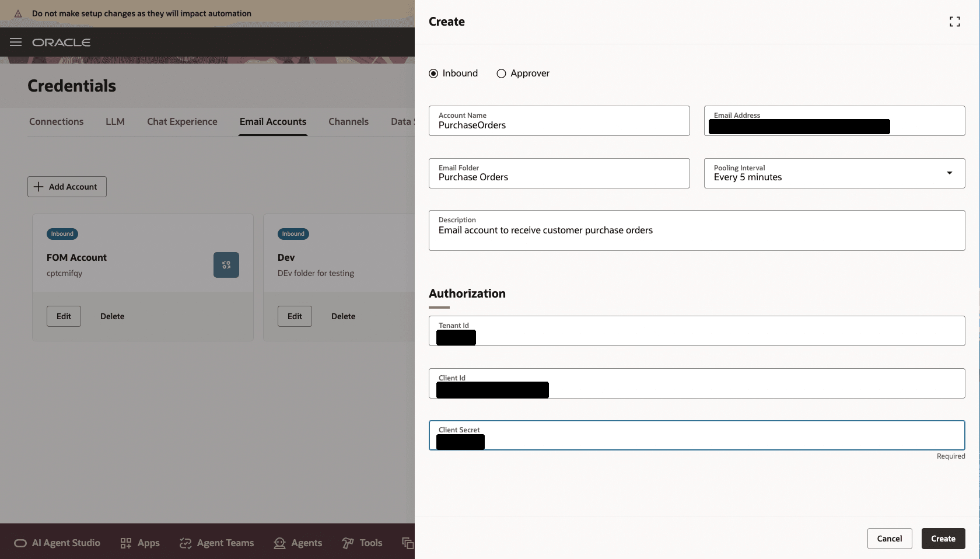Switch to the Channels tab
The height and width of the screenshot is (559, 980).
[x=348, y=121]
